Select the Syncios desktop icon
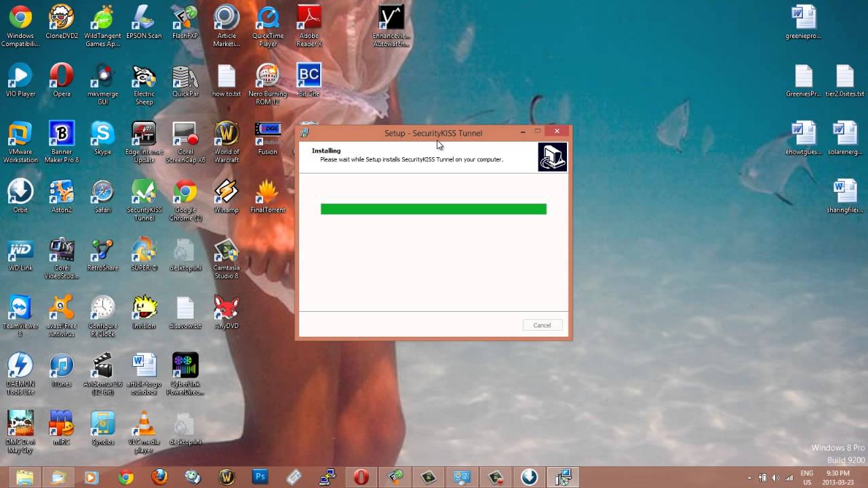This screenshot has width=868, height=488. pos(102,428)
